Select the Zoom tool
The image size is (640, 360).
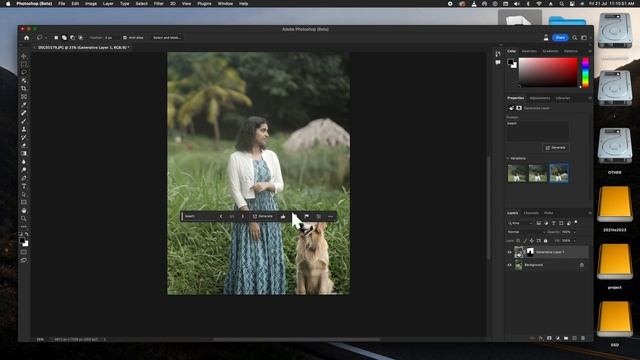24,219
